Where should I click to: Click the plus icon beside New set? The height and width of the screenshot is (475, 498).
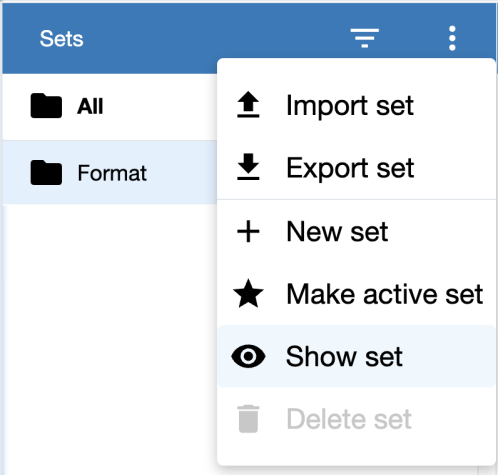click(248, 231)
